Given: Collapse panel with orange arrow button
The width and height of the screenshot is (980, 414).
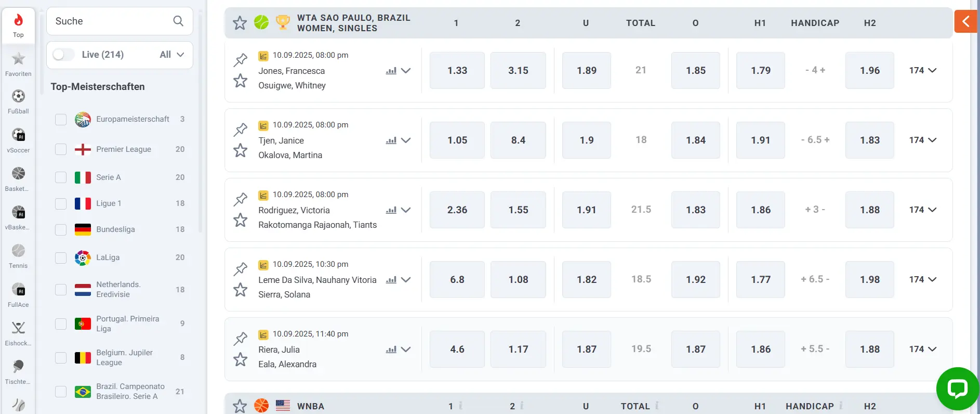Looking at the screenshot, I should tap(965, 21).
